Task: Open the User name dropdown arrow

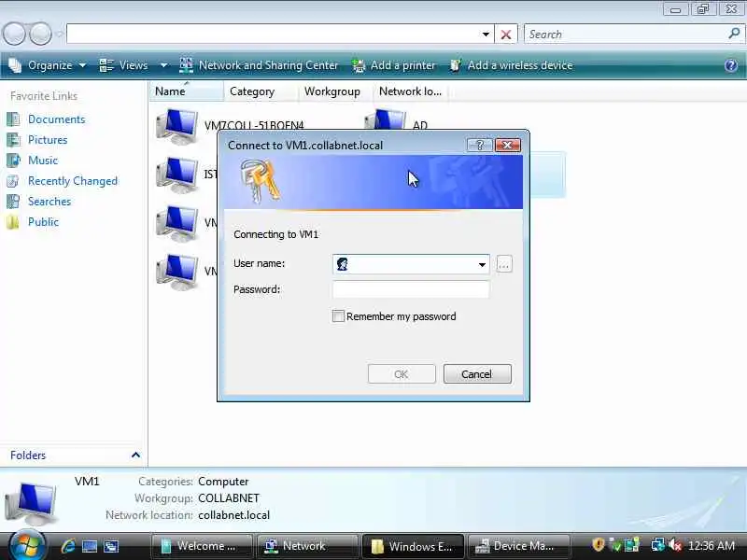Action: click(x=482, y=264)
